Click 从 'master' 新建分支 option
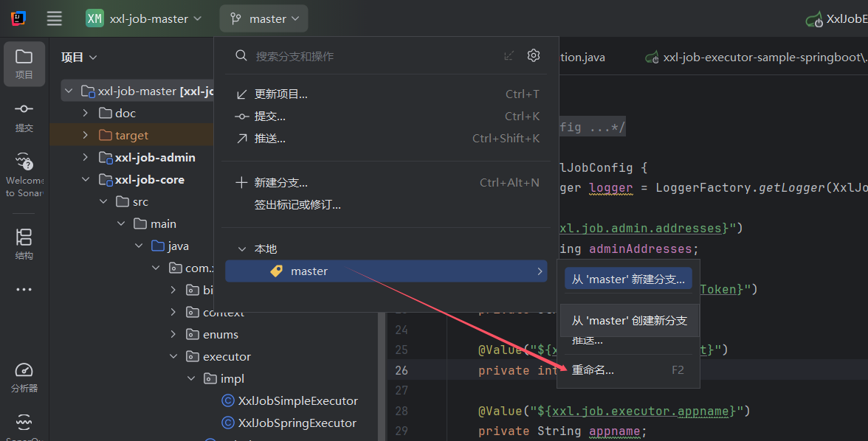Viewport: 868px width, 441px height. click(628, 279)
